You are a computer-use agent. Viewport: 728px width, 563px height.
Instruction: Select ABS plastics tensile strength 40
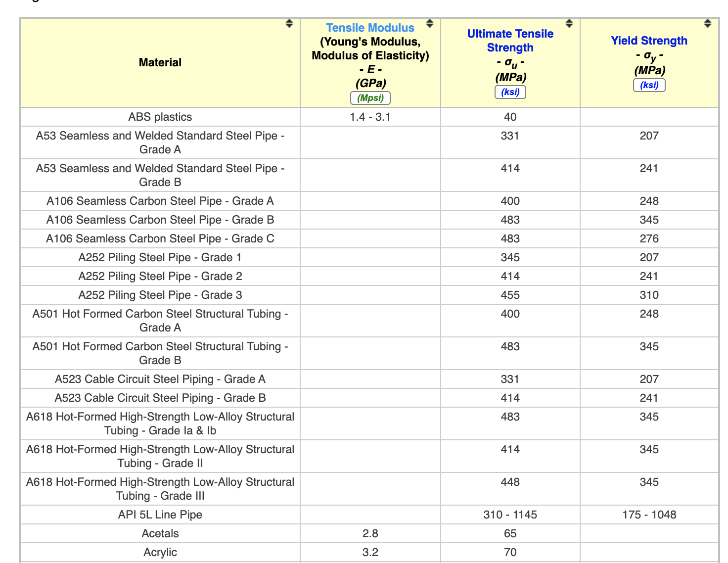pos(510,117)
